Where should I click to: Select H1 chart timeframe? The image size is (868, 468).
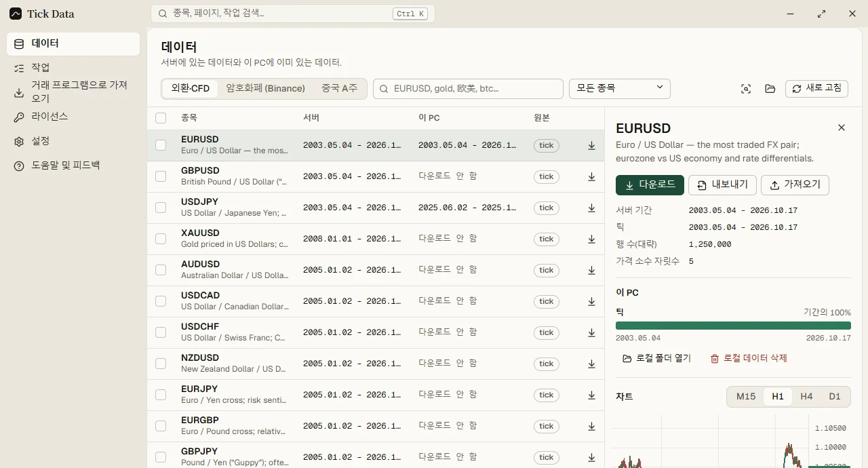point(778,397)
